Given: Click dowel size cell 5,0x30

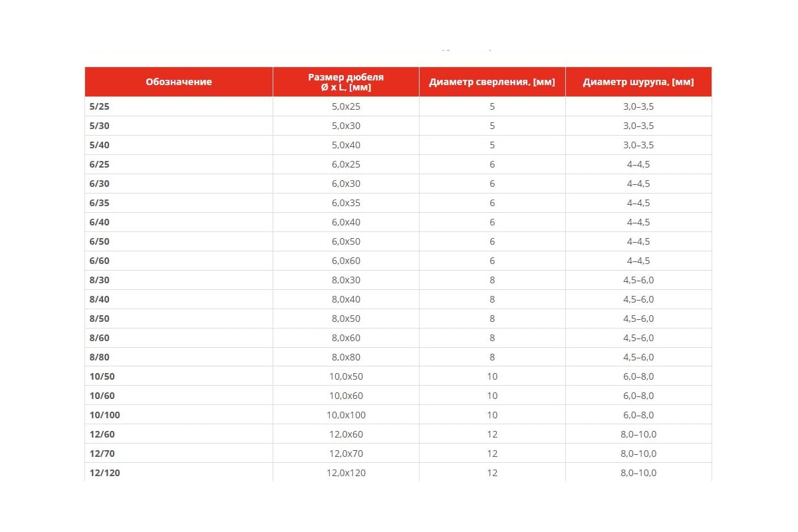Looking at the screenshot, I should tap(346, 126).
